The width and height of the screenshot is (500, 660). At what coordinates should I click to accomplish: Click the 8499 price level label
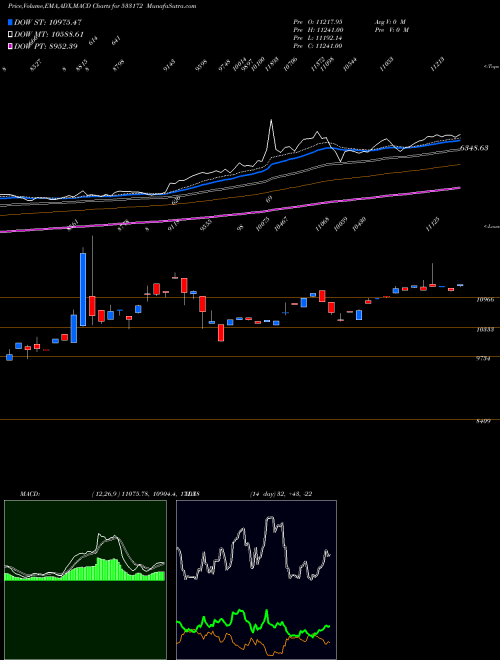(483, 421)
